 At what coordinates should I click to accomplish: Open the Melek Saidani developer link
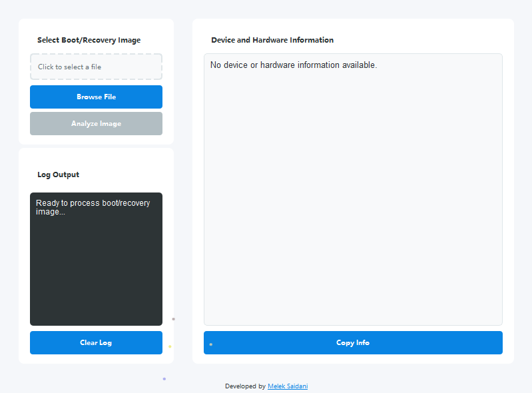pos(288,386)
